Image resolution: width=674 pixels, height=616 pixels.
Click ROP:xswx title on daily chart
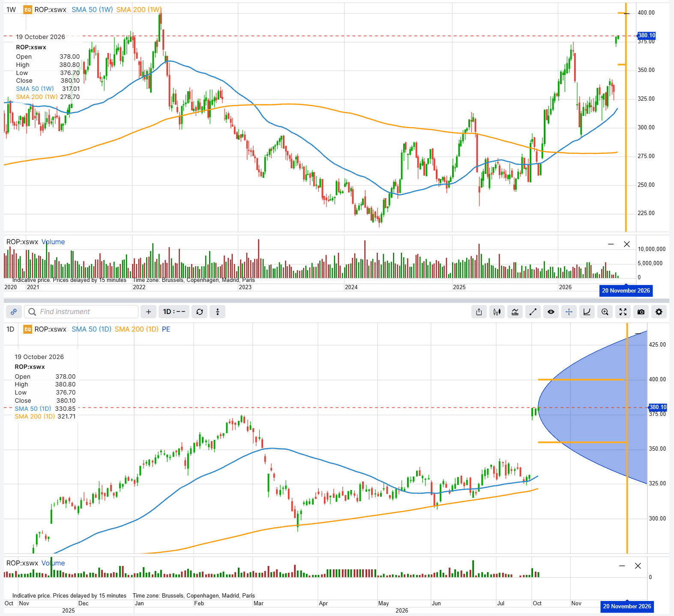50,329
